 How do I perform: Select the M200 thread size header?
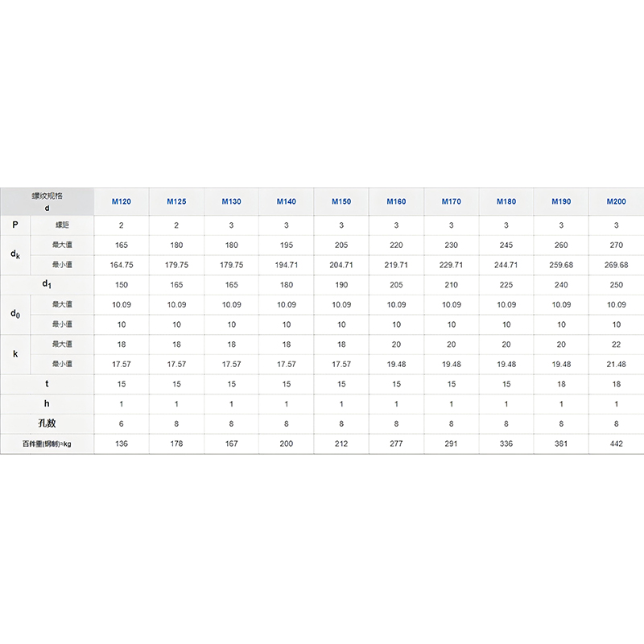(x=617, y=201)
